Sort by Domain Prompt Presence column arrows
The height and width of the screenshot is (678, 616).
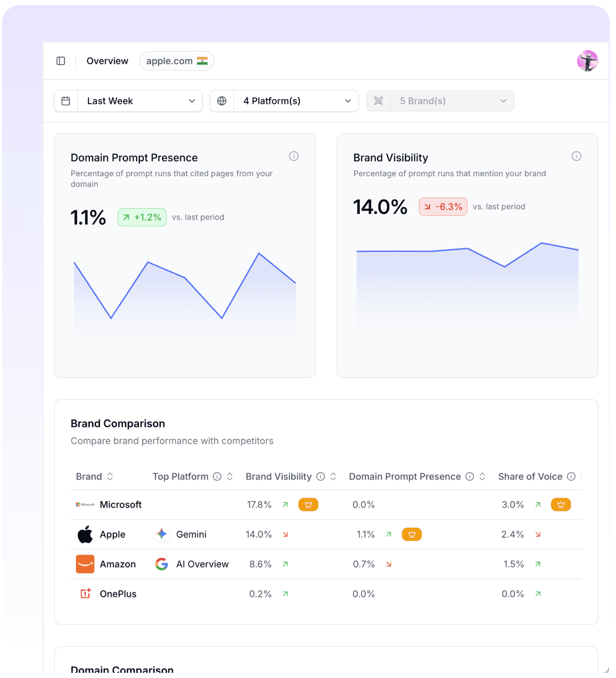click(482, 476)
